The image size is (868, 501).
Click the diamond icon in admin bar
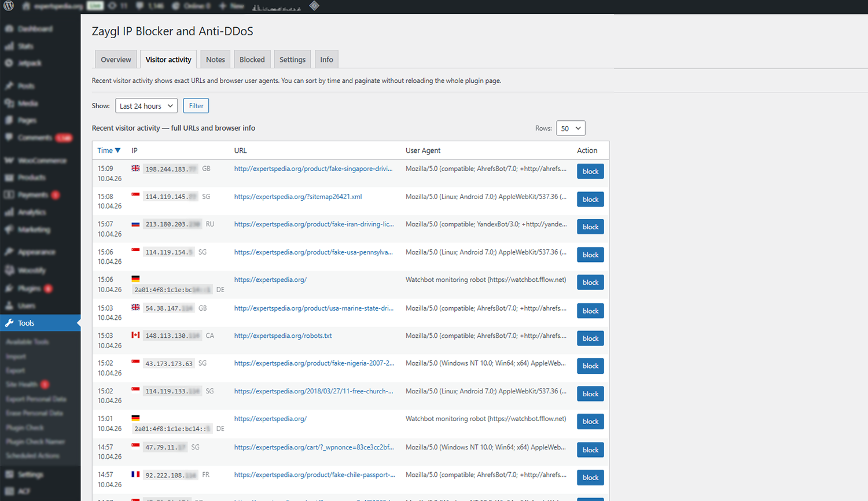pos(314,6)
